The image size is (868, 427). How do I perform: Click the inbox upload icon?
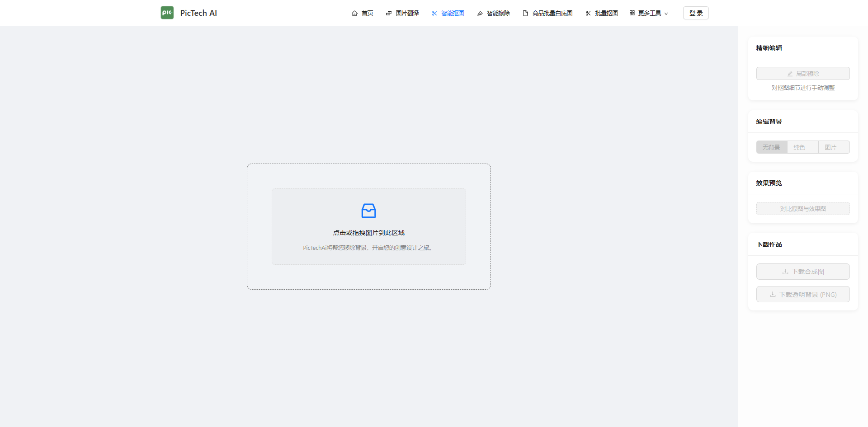[368, 211]
